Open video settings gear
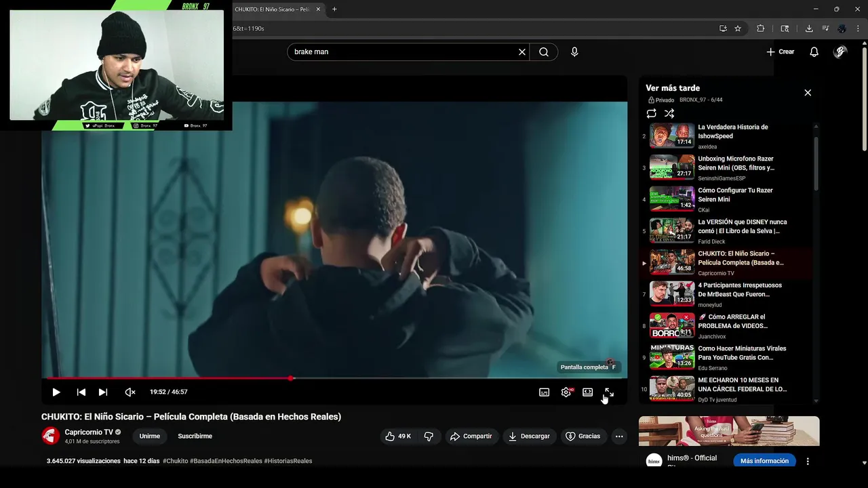Screen dimensions: 868x488 566,392
